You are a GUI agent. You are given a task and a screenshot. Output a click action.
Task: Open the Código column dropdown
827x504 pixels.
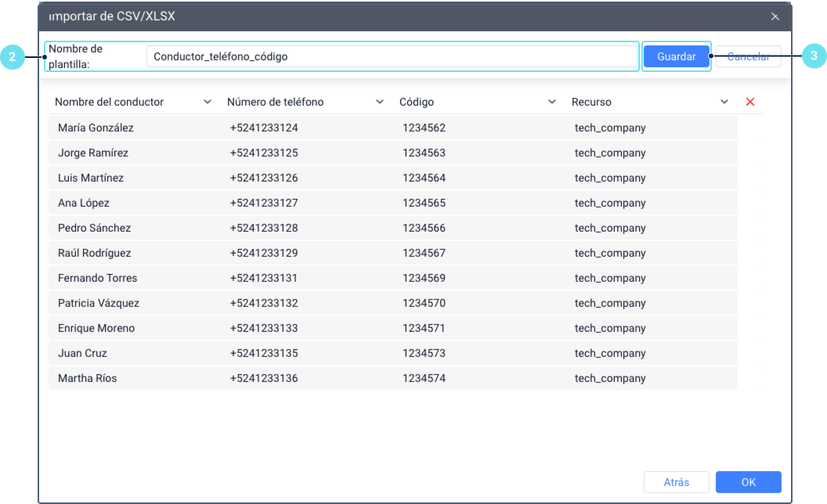click(552, 102)
